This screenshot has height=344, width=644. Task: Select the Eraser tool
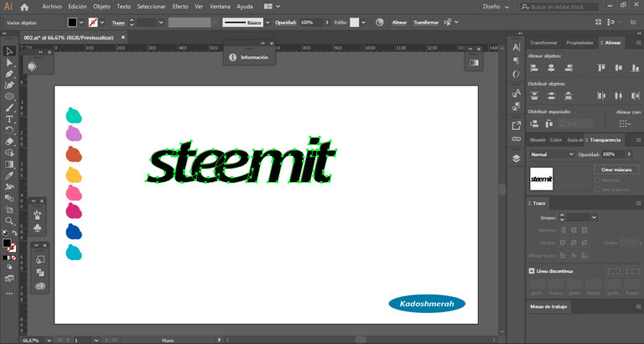click(9, 142)
